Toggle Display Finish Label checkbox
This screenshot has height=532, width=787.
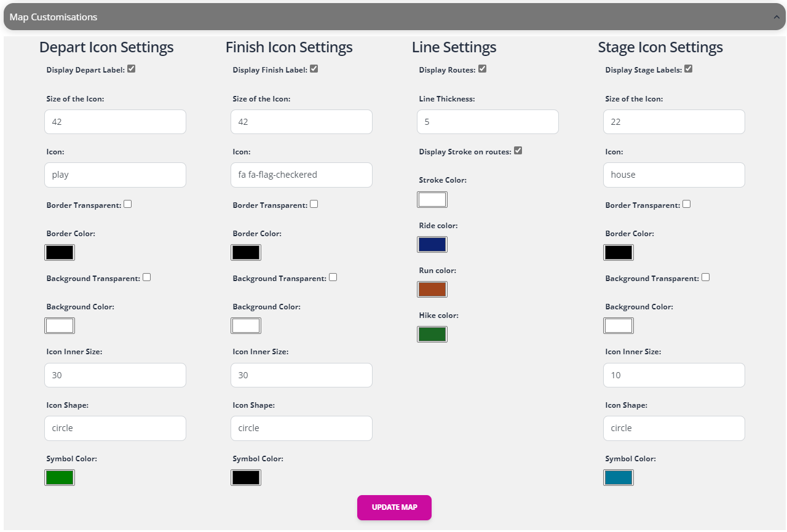click(x=314, y=69)
